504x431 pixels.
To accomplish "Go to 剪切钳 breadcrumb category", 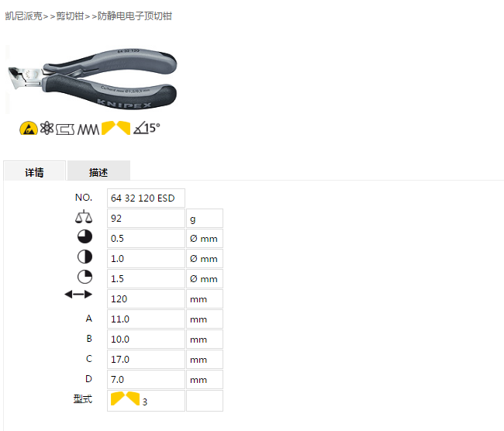I will 70,16.
